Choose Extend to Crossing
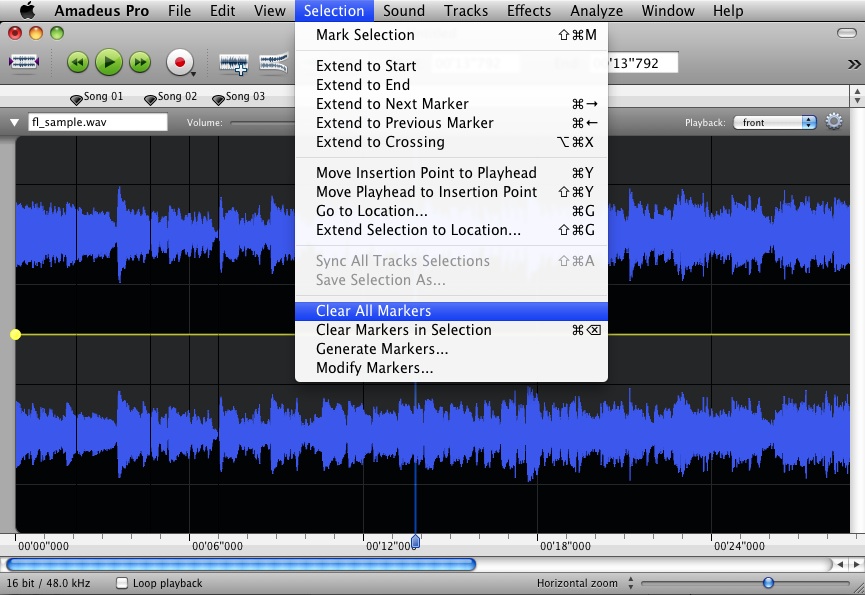The width and height of the screenshot is (865, 595). [x=451, y=142]
